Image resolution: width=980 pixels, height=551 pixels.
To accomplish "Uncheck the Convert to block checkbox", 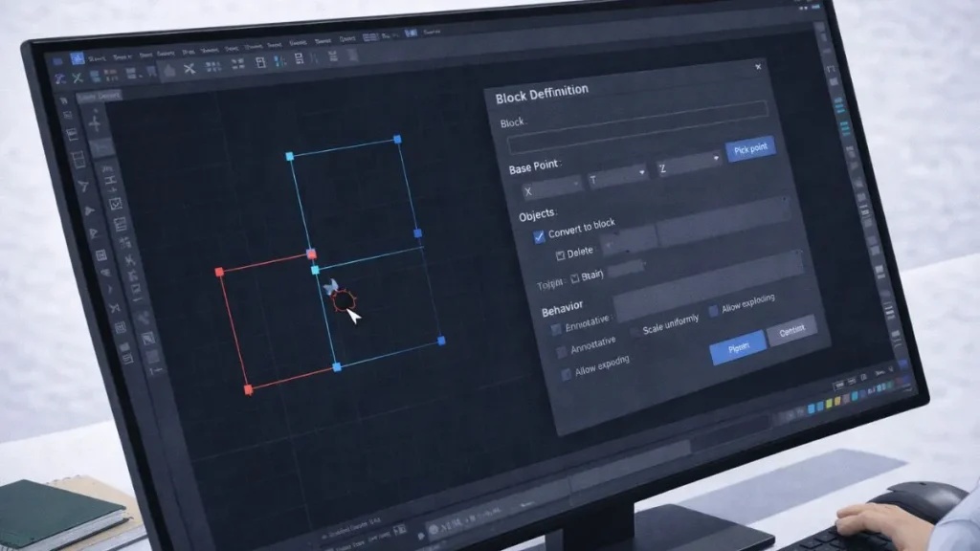I will [x=539, y=235].
